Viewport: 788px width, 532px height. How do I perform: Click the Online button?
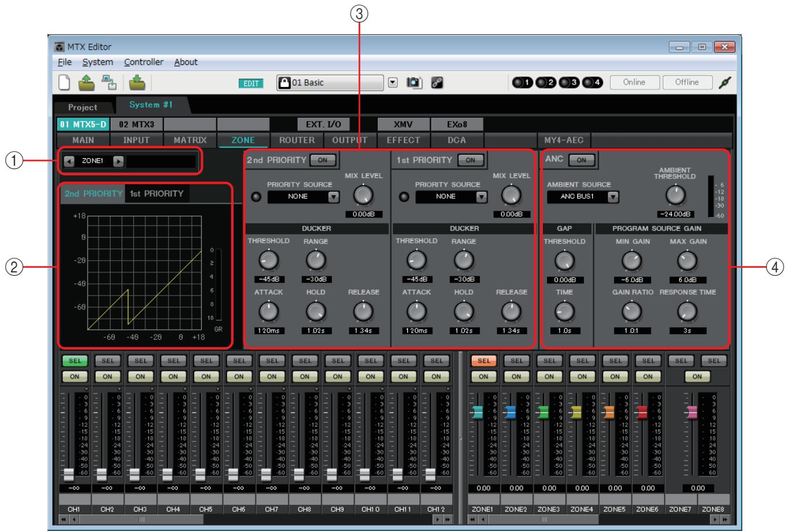[634, 82]
